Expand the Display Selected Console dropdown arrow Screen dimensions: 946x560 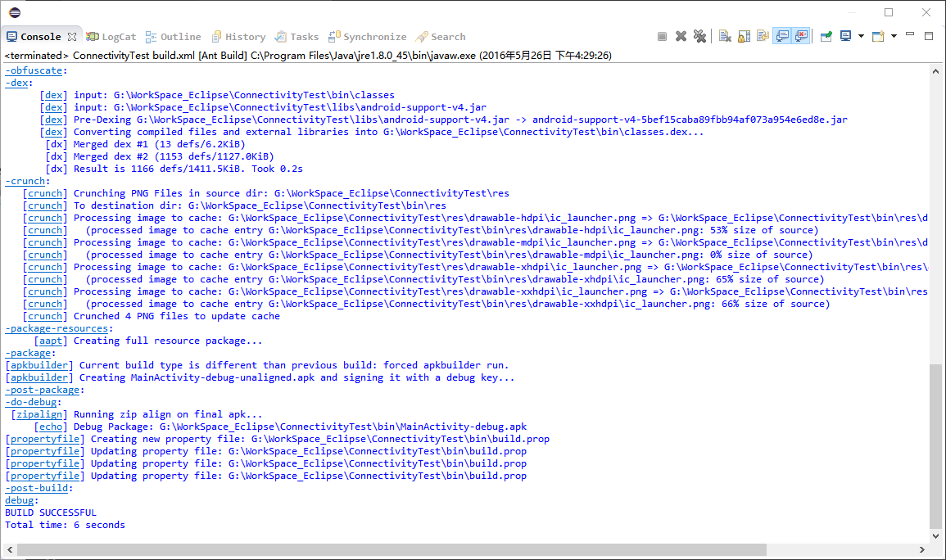pyautogui.click(x=861, y=36)
